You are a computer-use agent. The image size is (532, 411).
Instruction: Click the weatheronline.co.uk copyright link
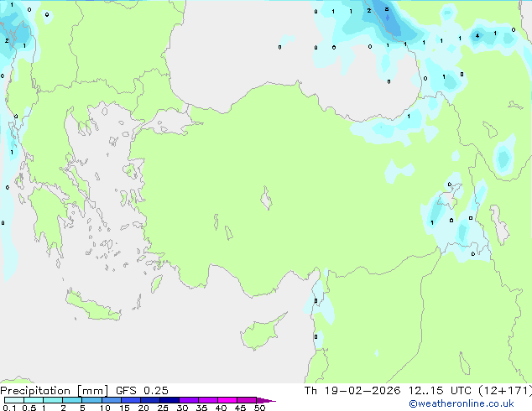click(x=462, y=403)
